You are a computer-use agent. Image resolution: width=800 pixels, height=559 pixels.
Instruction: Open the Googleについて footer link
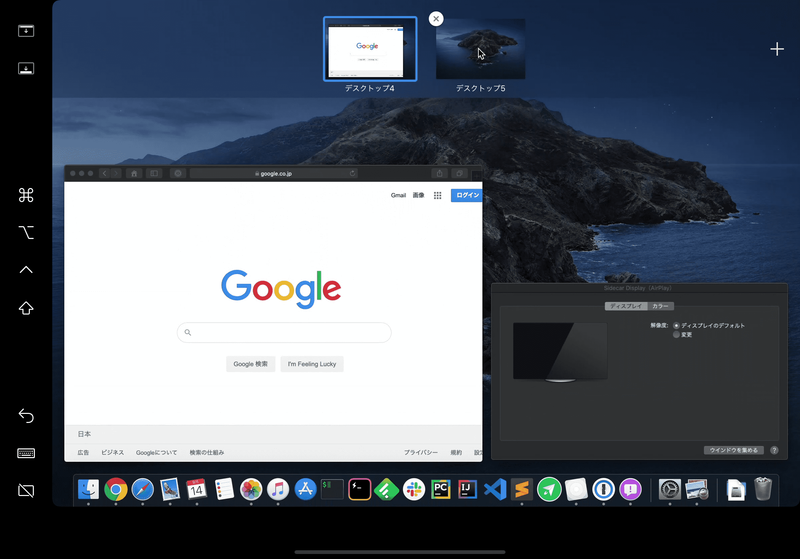click(156, 452)
